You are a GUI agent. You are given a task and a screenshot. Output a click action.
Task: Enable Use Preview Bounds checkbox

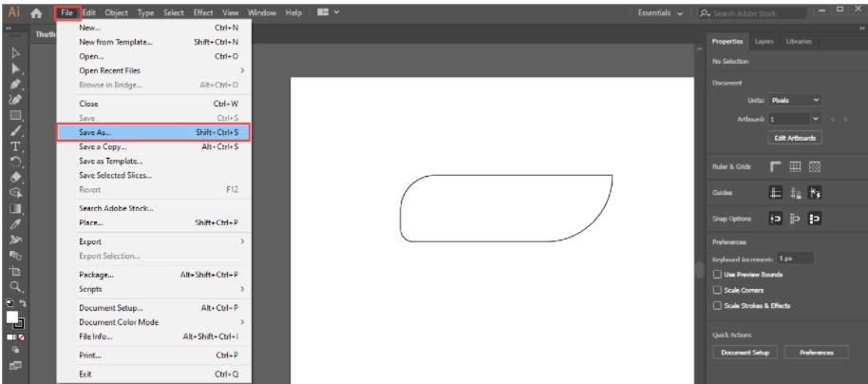[717, 275]
